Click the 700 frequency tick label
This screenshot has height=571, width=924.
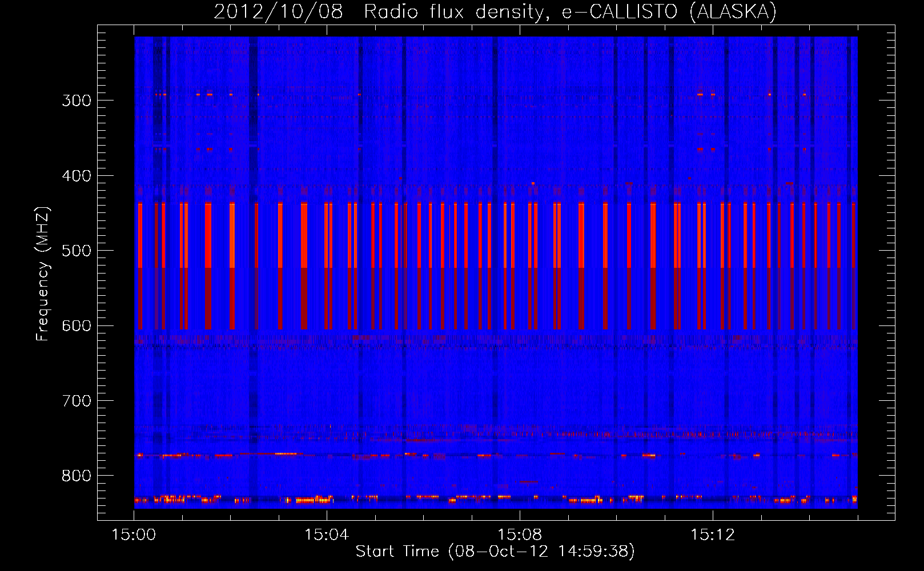point(77,401)
